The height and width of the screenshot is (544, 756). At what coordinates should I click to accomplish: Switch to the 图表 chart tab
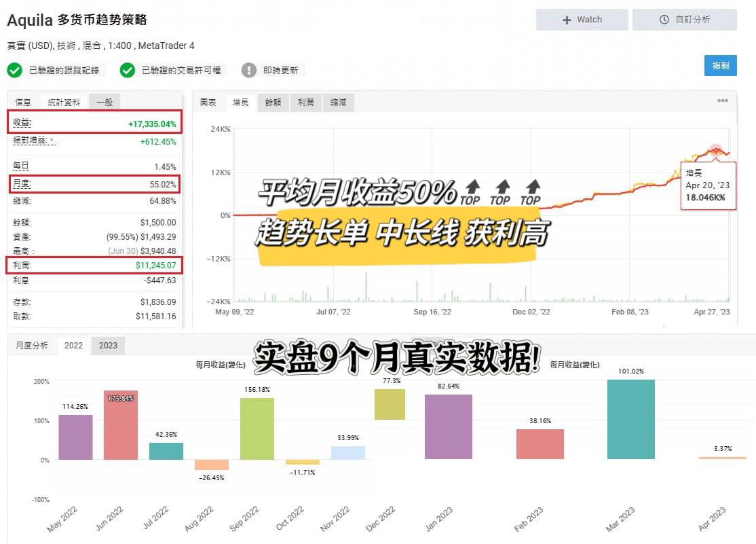tap(208, 103)
